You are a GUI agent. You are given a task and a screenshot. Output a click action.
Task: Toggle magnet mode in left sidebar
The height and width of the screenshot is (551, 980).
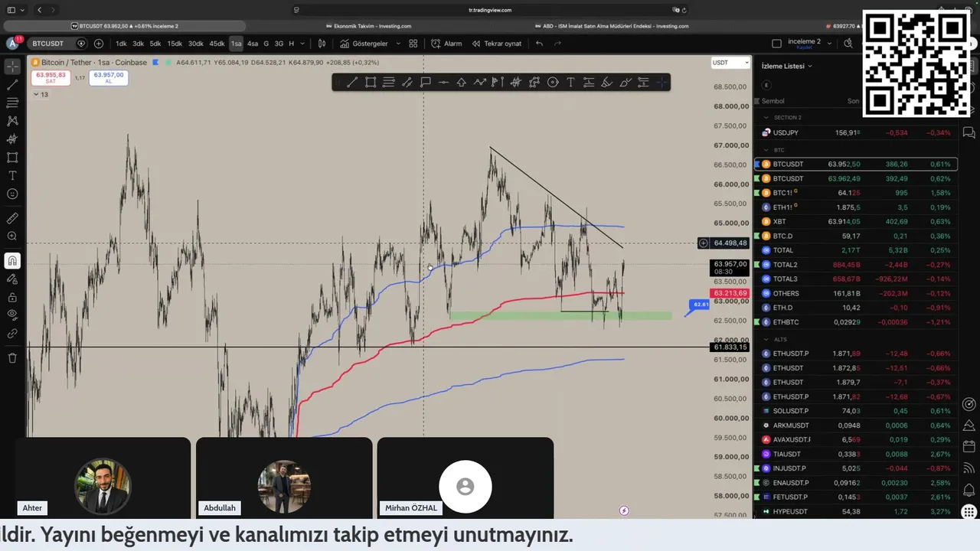pos(12,261)
